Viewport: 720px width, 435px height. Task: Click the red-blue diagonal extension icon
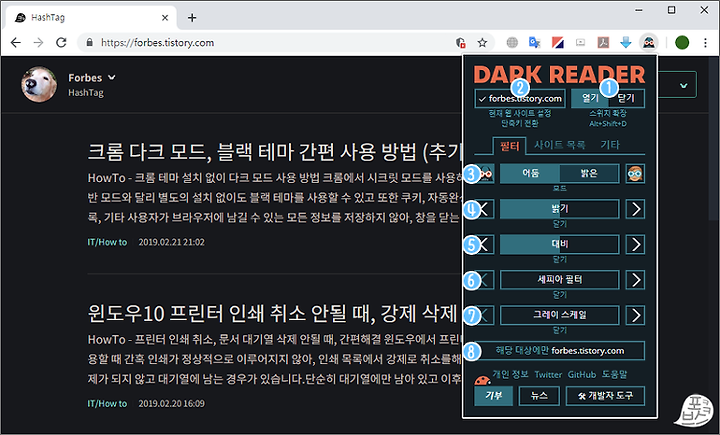(x=557, y=43)
